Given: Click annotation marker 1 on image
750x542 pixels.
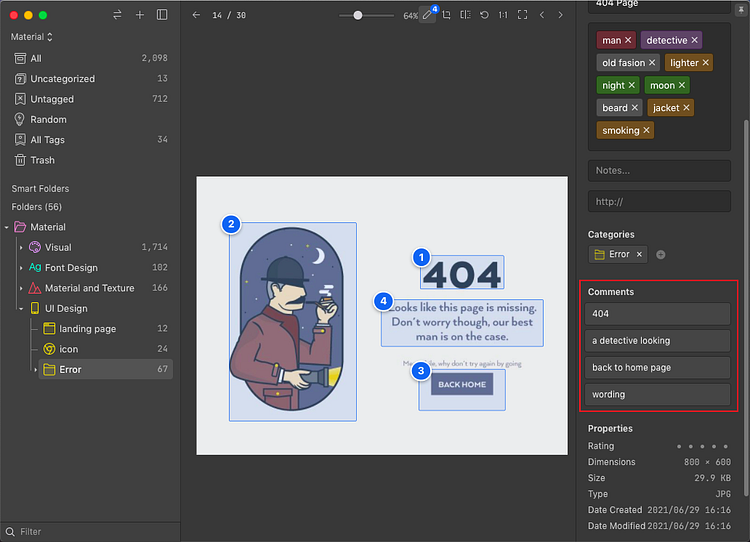Looking at the screenshot, I should pyautogui.click(x=421, y=258).
